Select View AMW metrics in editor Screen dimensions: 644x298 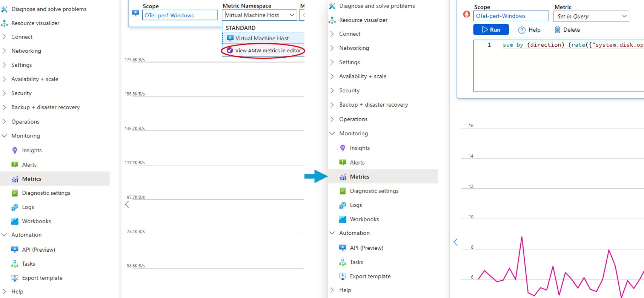pos(263,50)
